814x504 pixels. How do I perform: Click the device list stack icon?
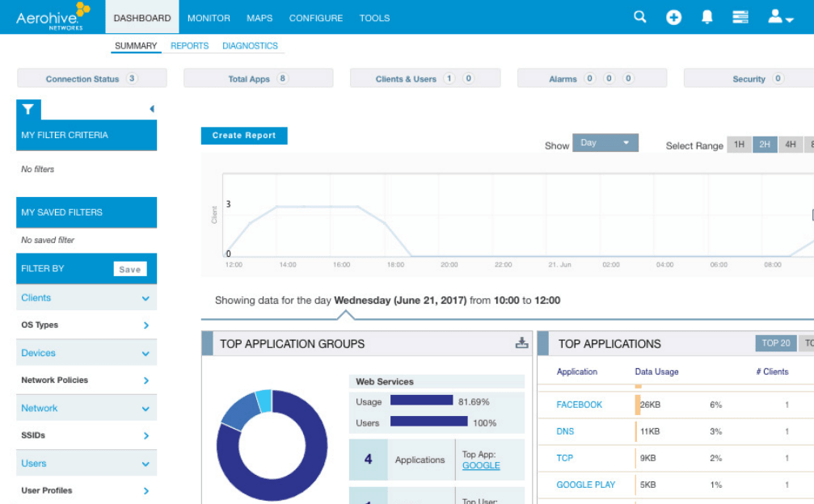click(740, 17)
